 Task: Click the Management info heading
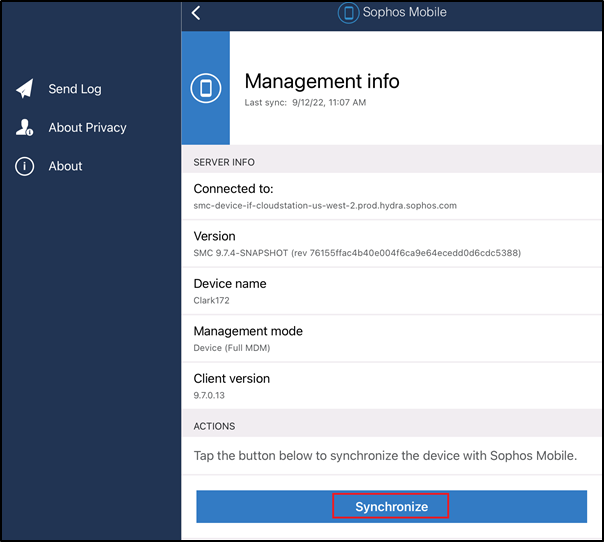click(322, 81)
